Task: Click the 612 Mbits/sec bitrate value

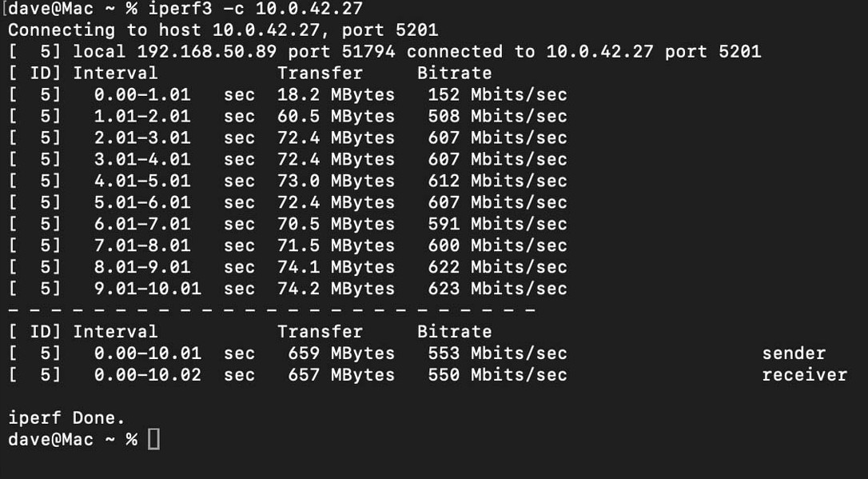Action: pos(497,182)
